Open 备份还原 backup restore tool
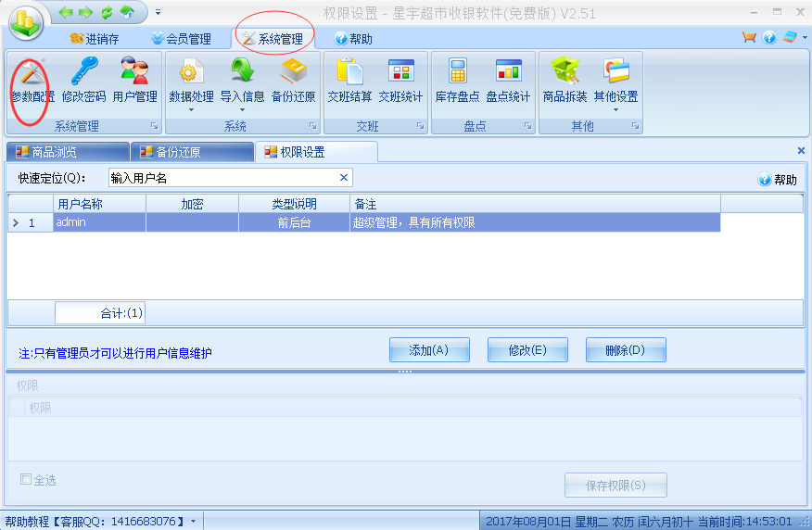This screenshot has height=530, width=812. [293, 81]
